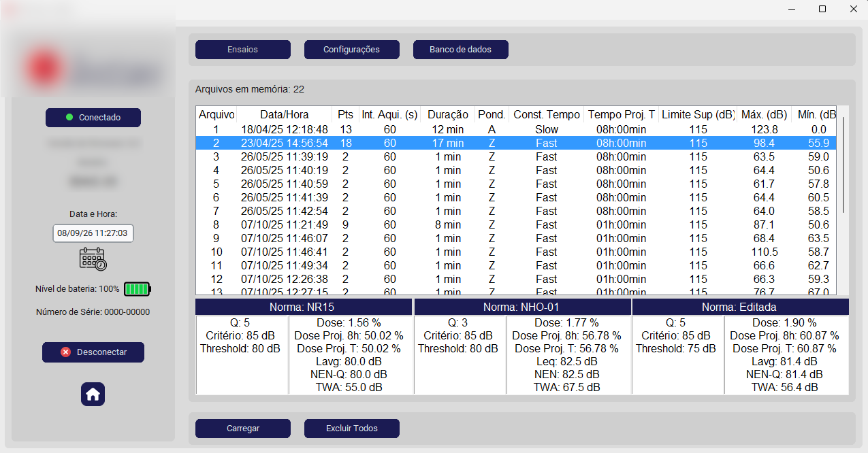Click the Int. Aqui. (s) column header
Viewport: 868px width, 453px height.
click(x=389, y=115)
